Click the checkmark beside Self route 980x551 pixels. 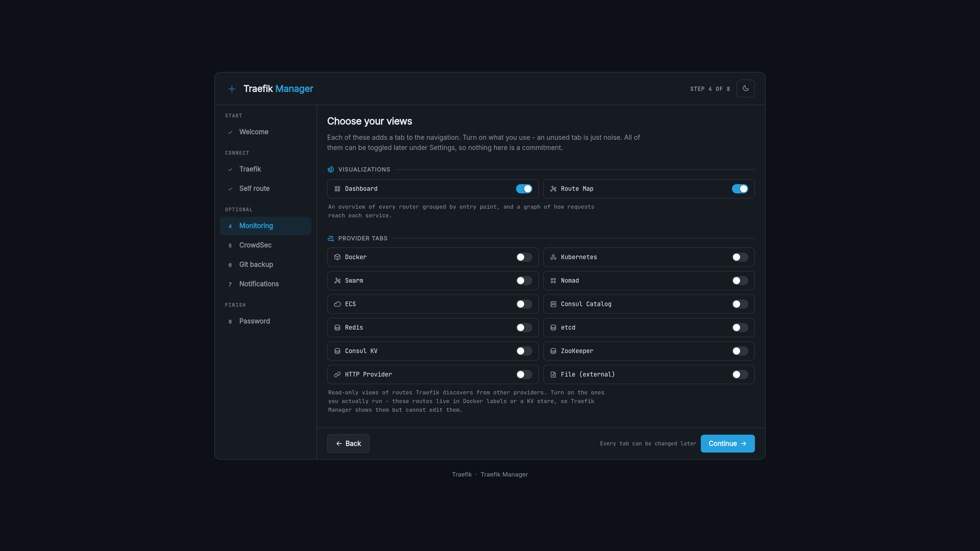[230, 189]
